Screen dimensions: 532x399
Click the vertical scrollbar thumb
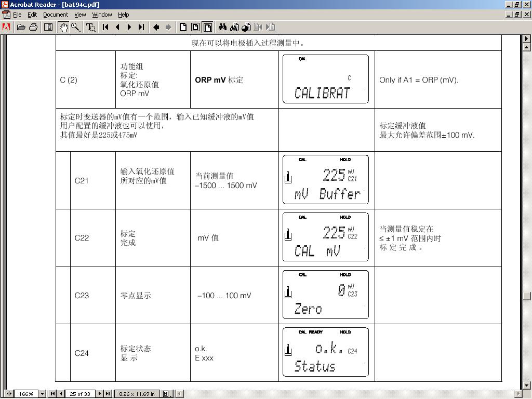pyautogui.click(x=527, y=296)
